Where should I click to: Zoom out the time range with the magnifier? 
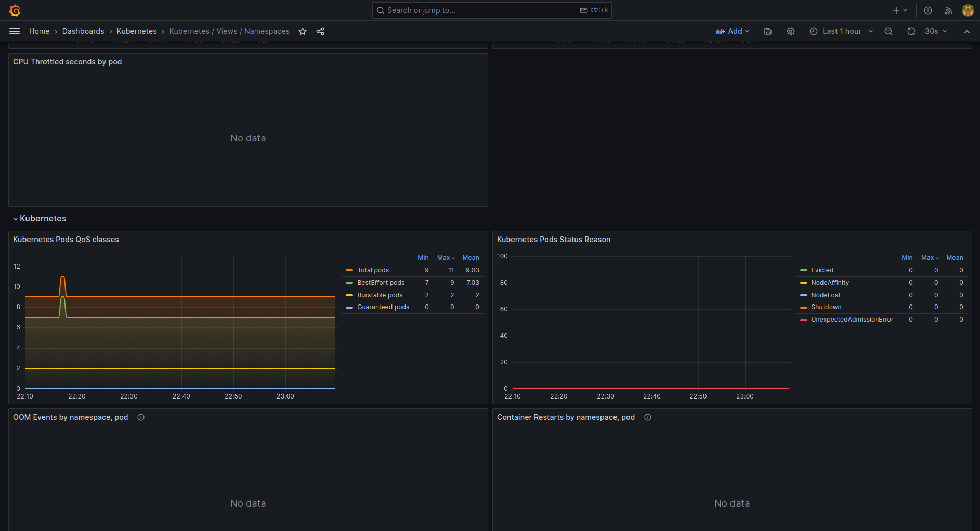[888, 31]
